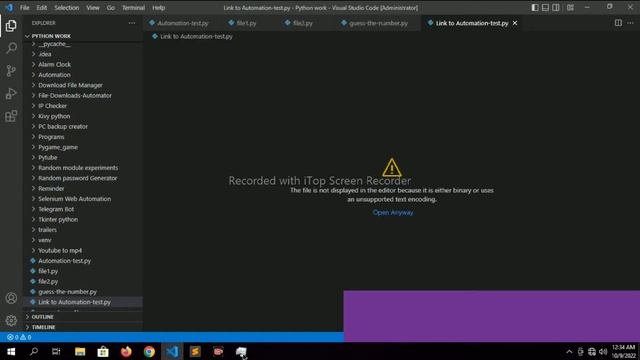Switch to guess-the-number.py tab
640x360 pixels.
[378, 23]
